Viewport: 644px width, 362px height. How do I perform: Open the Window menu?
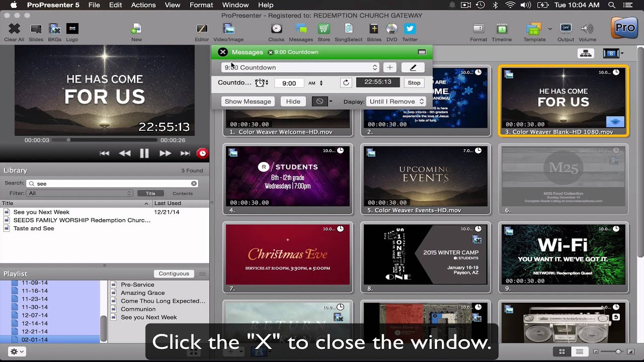[x=235, y=5]
